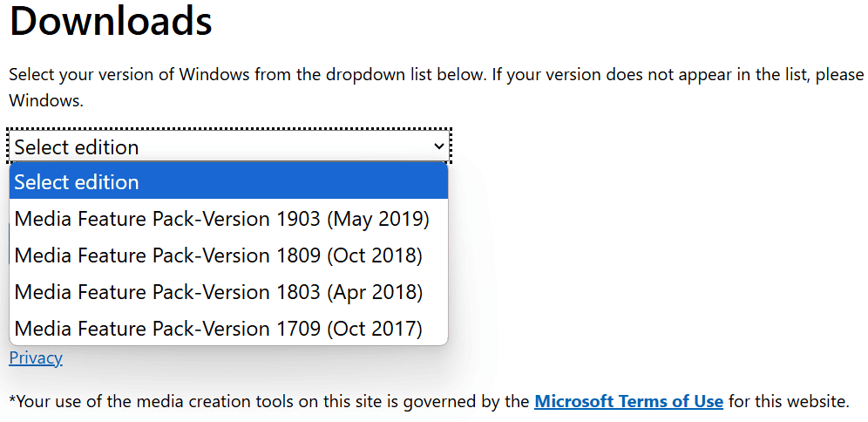Open the Microsoft Terms of Use link

628,402
